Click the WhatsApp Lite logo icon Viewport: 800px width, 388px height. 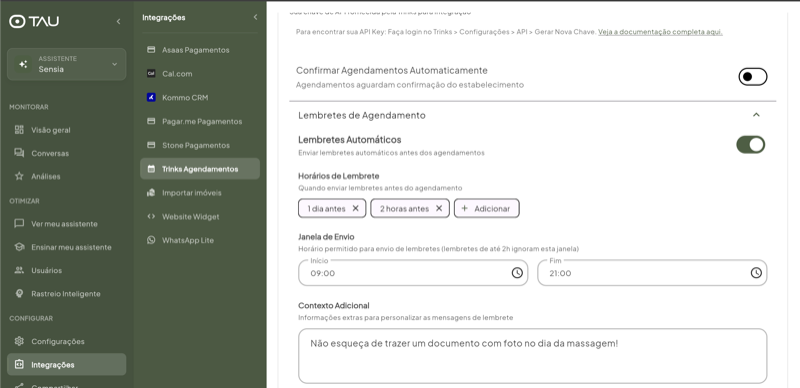(x=151, y=239)
